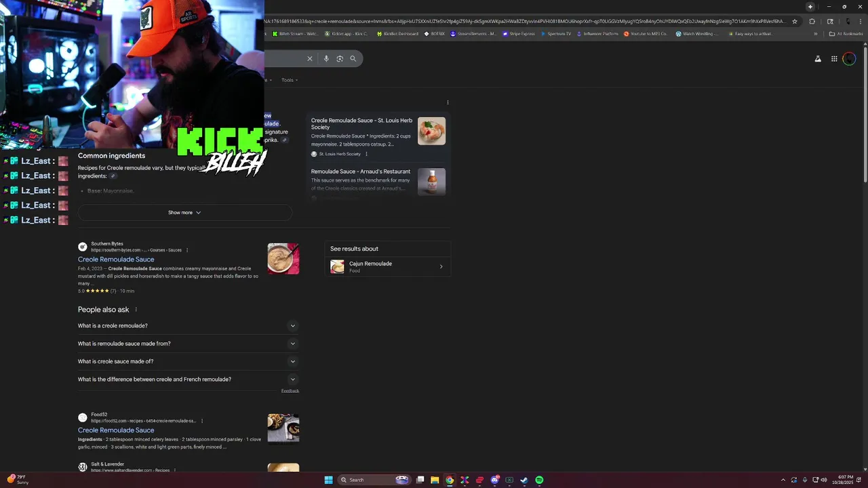
Task: Expand Show more in AI overview
Action: (184, 213)
